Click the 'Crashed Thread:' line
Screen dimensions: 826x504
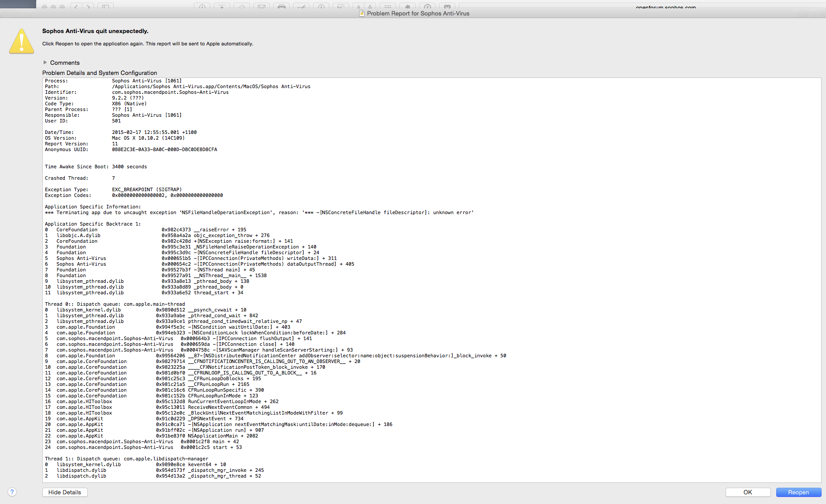80,178
